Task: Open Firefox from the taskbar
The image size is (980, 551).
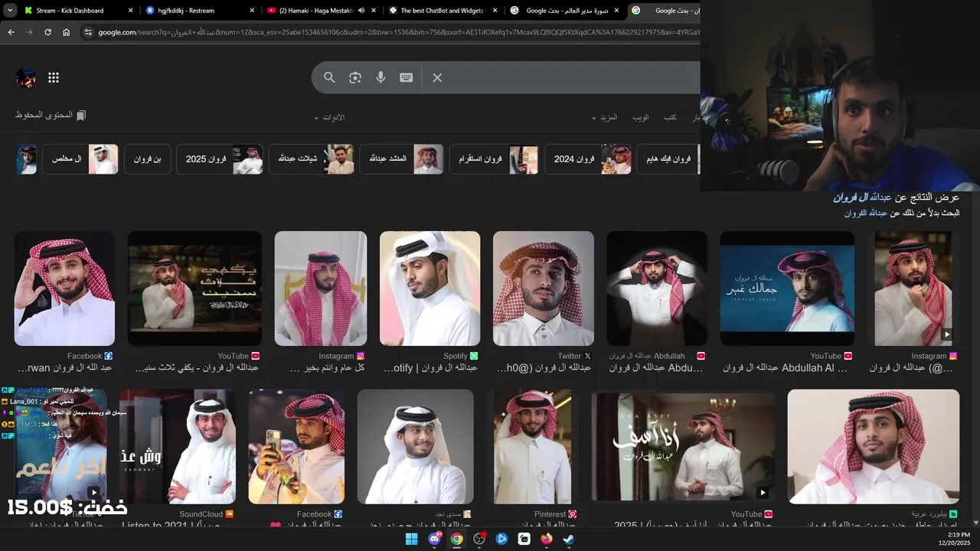Action: [546, 539]
